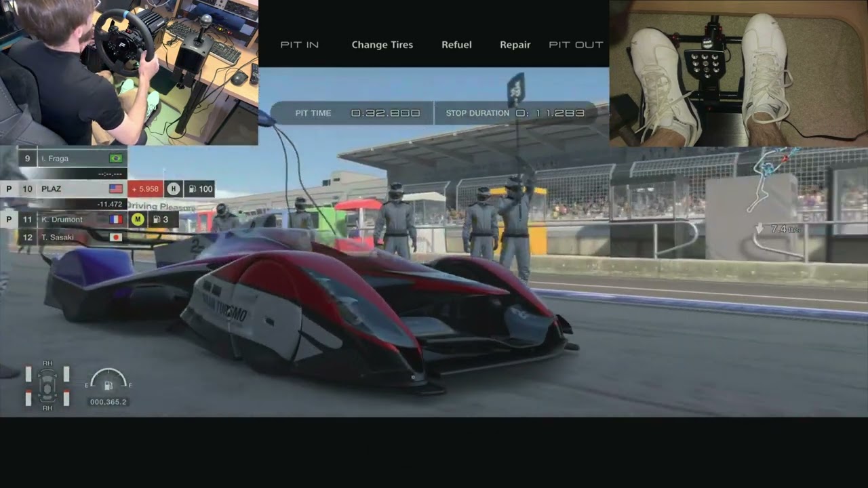This screenshot has height=488, width=868.
Task: Click the front-right tire wear bar
Action: (x=66, y=374)
